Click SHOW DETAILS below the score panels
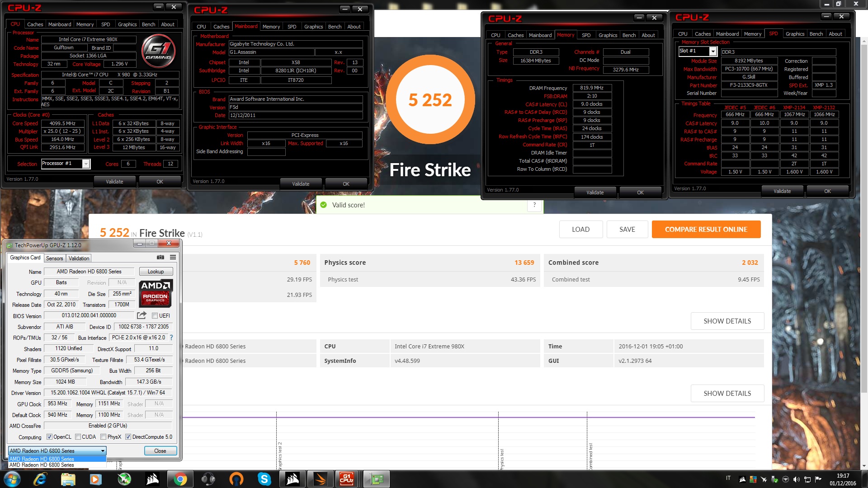The image size is (868, 488). point(727,321)
